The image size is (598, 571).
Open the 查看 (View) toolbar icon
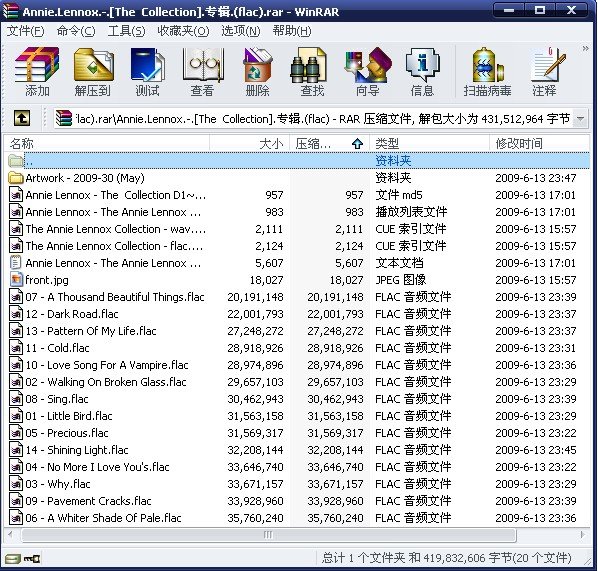[203, 72]
